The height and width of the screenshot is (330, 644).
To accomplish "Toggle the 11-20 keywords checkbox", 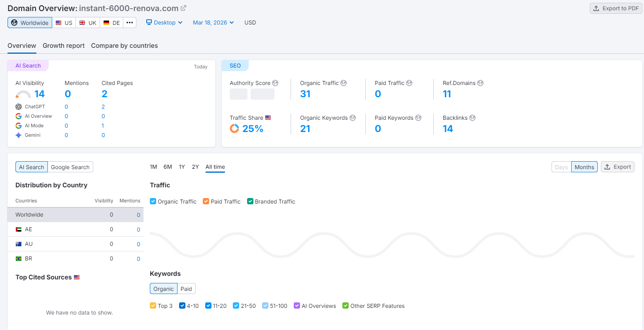I will (x=208, y=305).
